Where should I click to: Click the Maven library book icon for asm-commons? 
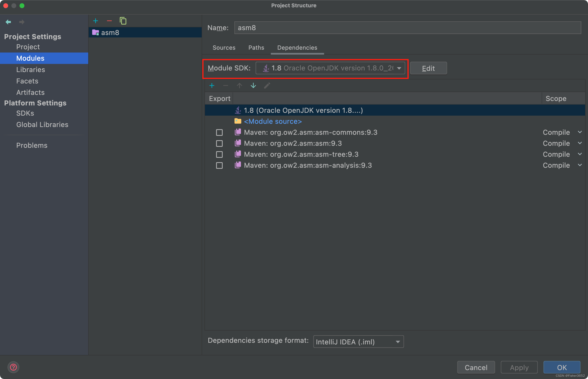237,132
